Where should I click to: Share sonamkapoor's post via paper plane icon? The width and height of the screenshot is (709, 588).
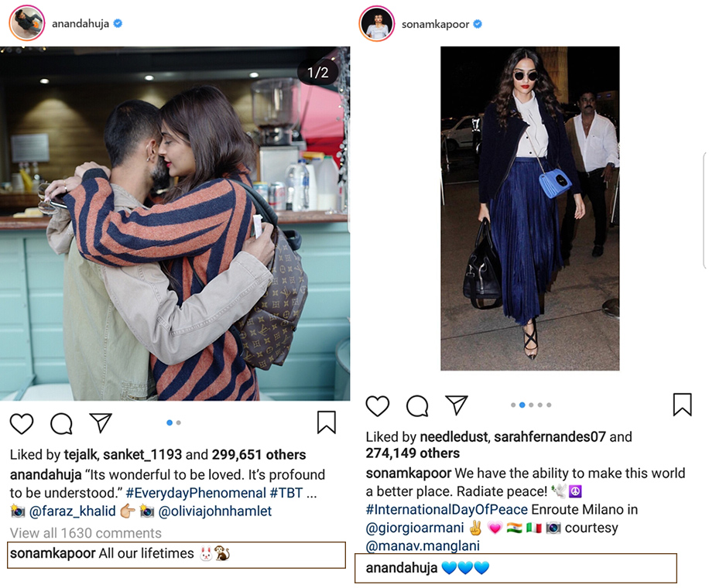456,405
